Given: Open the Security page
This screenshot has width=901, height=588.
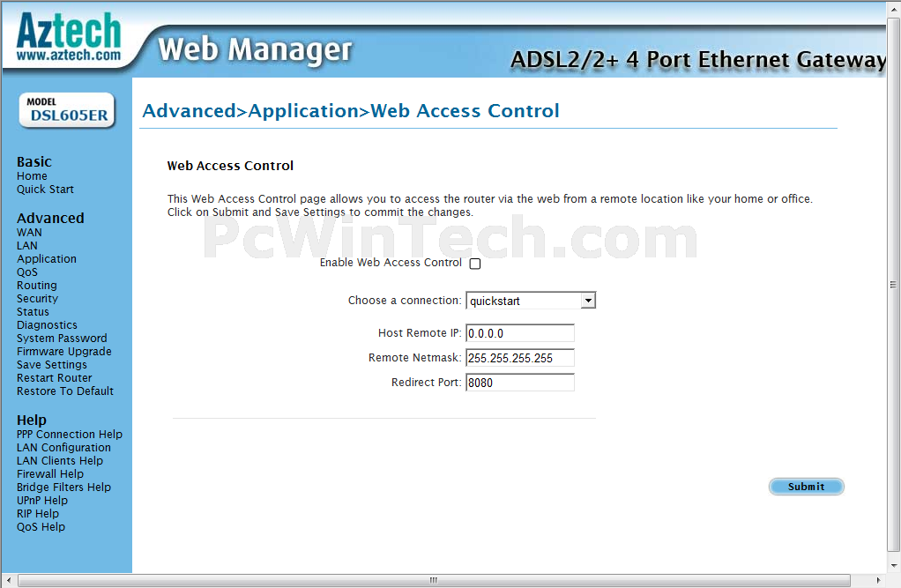Looking at the screenshot, I should click(x=37, y=298).
